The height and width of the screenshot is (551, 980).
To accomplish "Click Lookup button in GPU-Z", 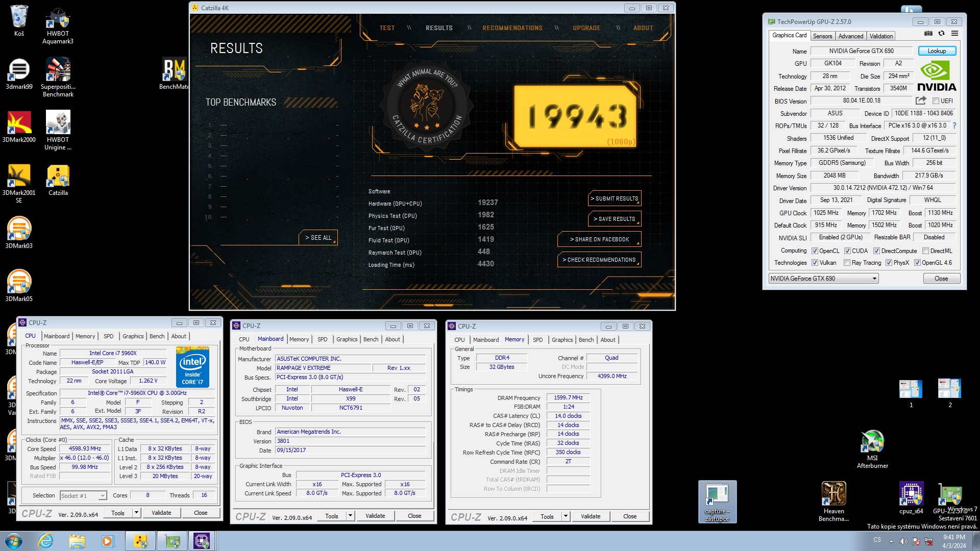I will (937, 51).
